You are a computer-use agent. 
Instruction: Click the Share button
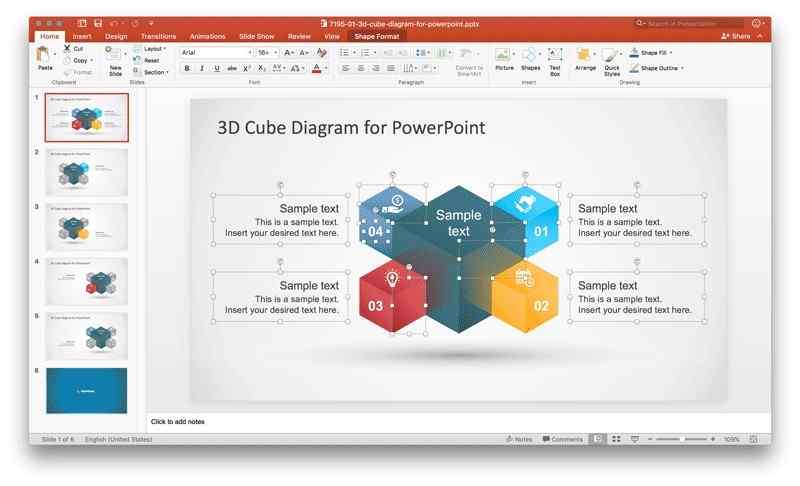point(736,36)
